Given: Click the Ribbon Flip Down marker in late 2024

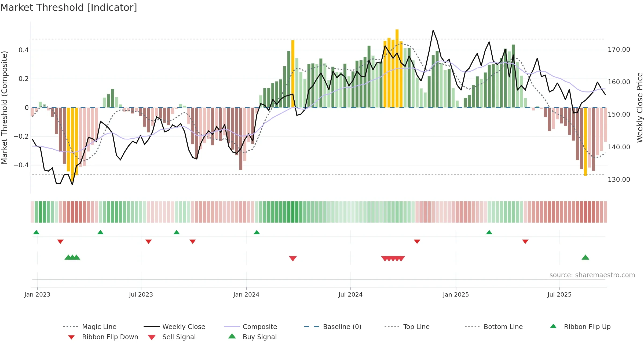Looking at the screenshot, I should tap(417, 242).
